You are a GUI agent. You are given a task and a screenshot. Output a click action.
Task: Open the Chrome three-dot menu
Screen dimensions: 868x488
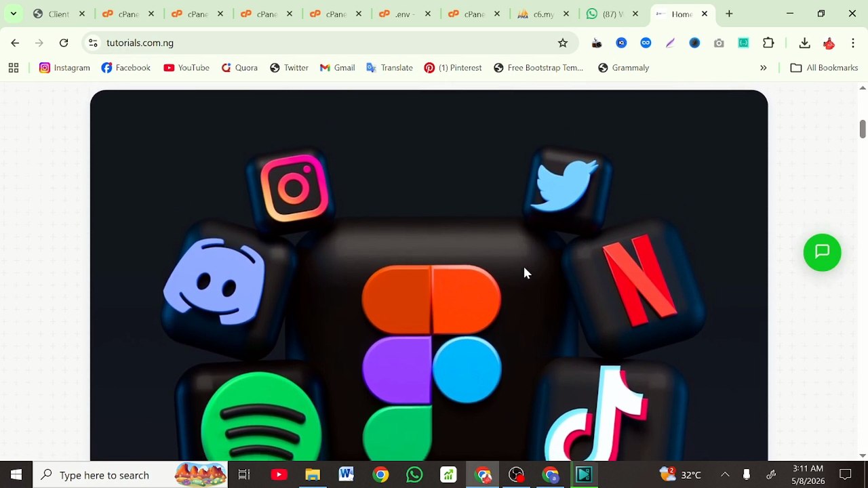[852, 43]
